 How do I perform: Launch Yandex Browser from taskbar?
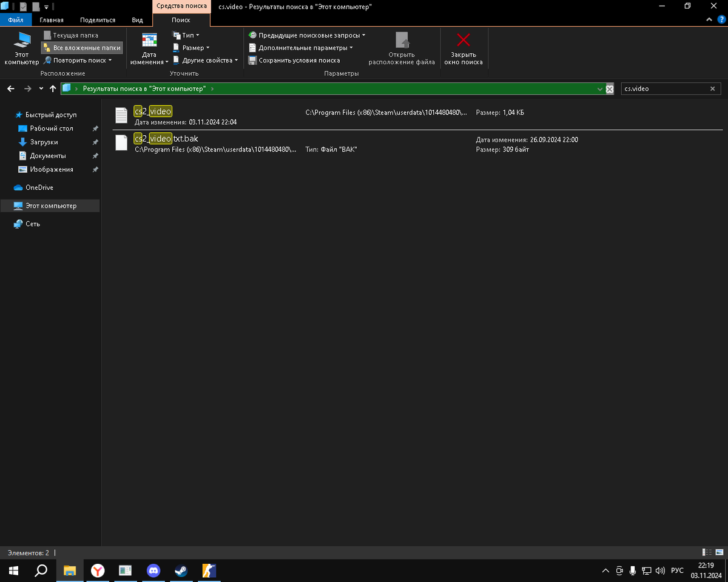point(98,570)
